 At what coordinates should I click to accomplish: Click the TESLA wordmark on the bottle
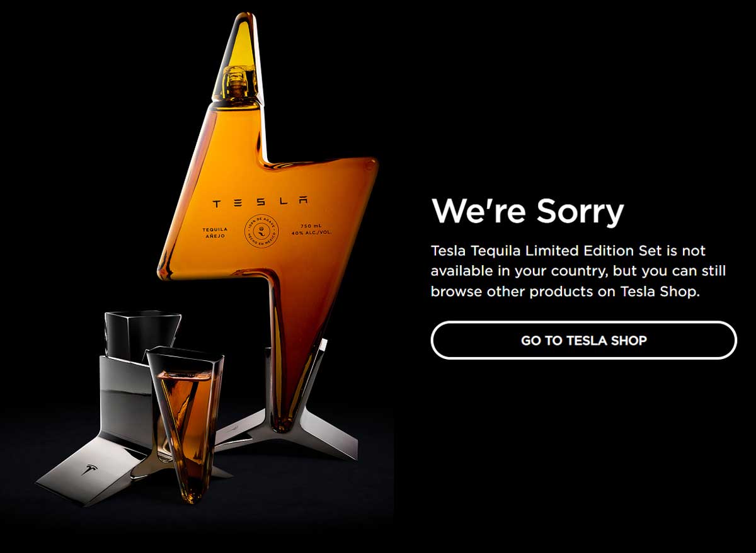[x=261, y=203]
